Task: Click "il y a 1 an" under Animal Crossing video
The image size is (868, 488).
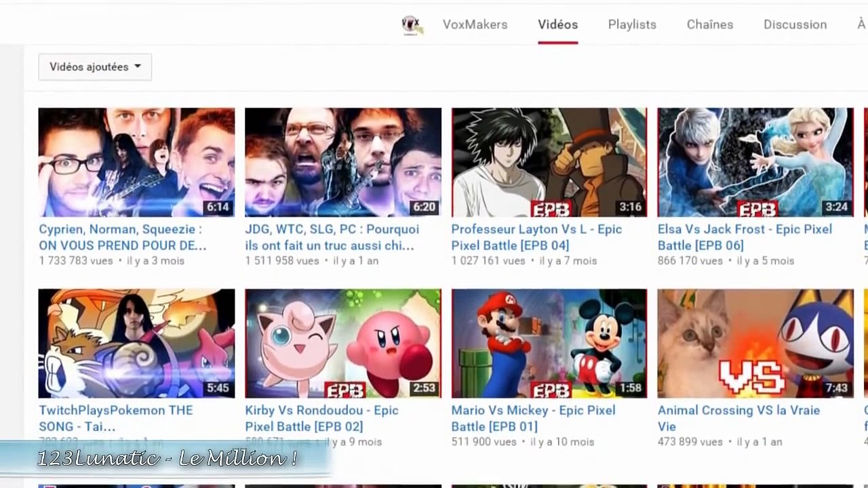Action: click(x=759, y=442)
